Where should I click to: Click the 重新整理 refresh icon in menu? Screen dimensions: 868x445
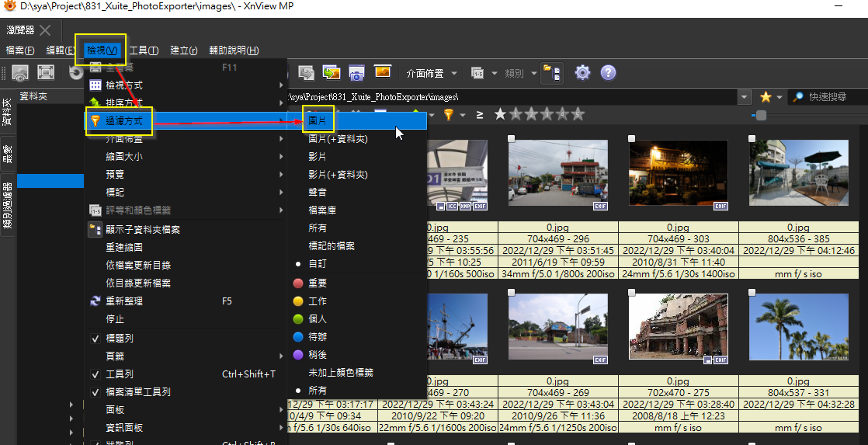pos(95,301)
